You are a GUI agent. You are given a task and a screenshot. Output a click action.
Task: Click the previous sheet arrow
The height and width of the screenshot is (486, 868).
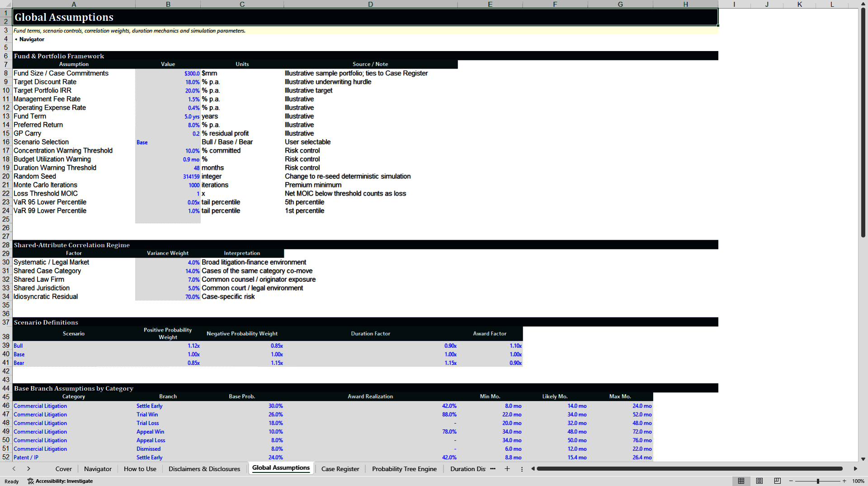pos(14,469)
